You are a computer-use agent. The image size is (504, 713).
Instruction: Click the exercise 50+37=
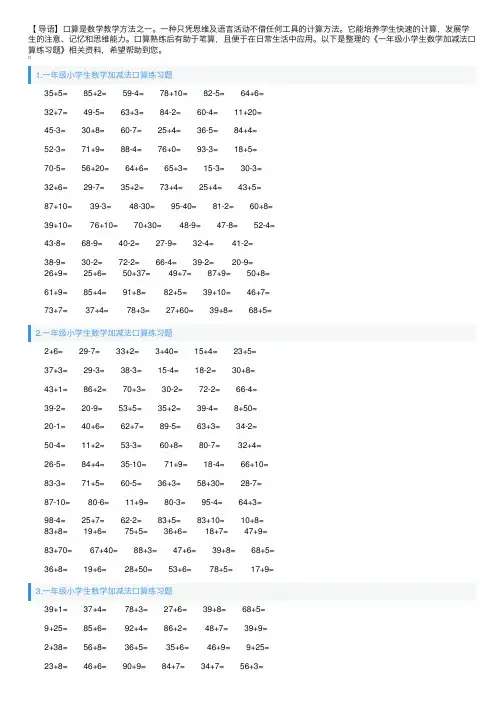coord(136,273)
